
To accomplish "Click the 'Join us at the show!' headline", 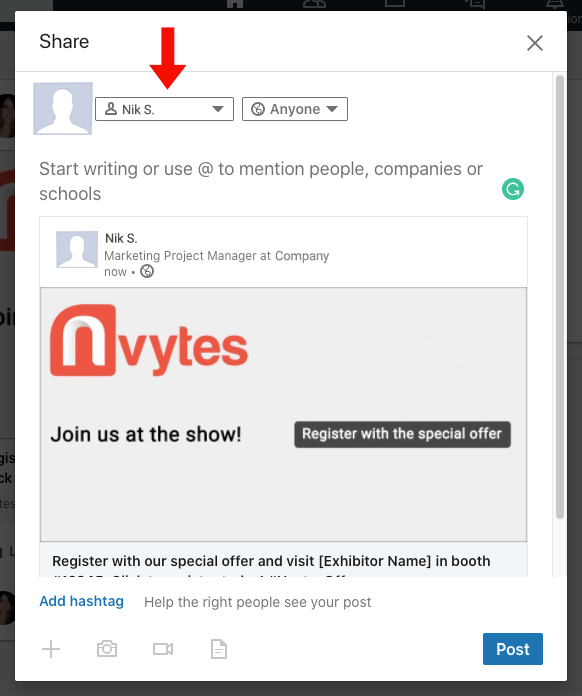I will coord(146,434).
